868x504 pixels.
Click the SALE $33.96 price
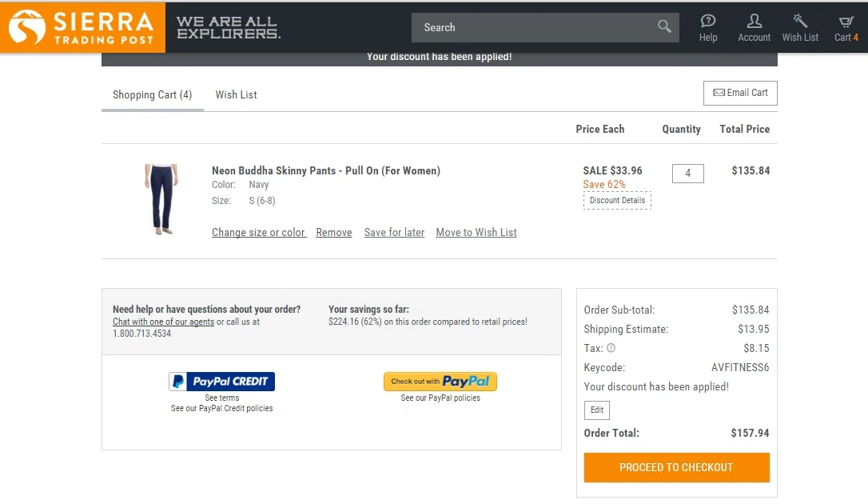(612, 170)
